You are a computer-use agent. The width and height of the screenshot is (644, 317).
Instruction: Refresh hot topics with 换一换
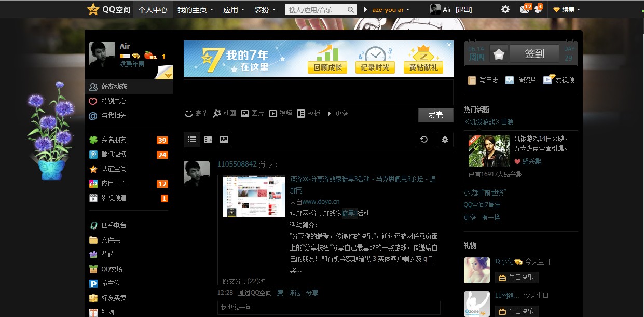click(491, 217)
